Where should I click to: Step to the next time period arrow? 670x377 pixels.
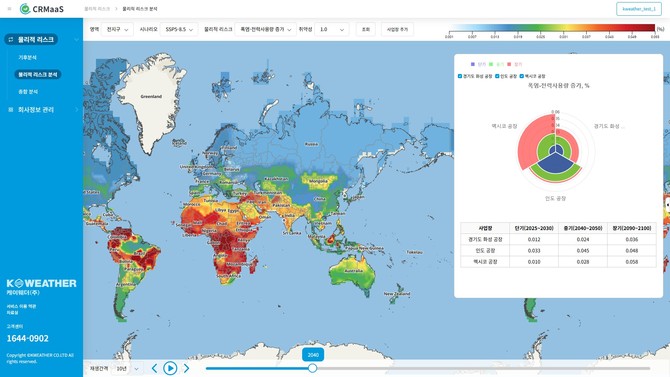click(x=186, y=368)
